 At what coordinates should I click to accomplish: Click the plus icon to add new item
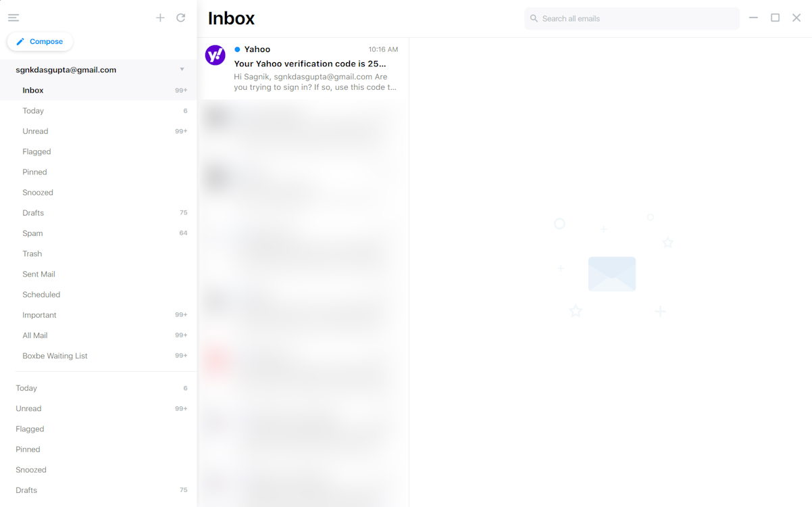(160, 18)
